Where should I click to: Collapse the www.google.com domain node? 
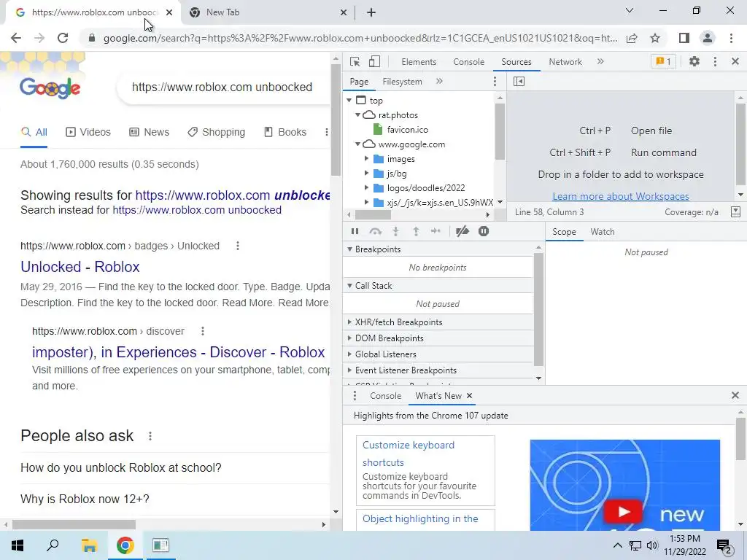(x=357, y=144)
